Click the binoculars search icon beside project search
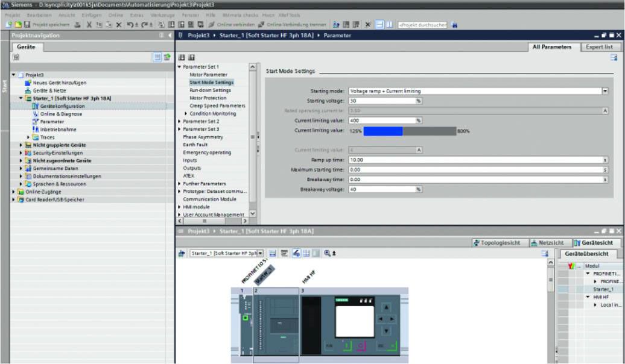The width and height of the screenshot is (625, 364). pos(454,25)
